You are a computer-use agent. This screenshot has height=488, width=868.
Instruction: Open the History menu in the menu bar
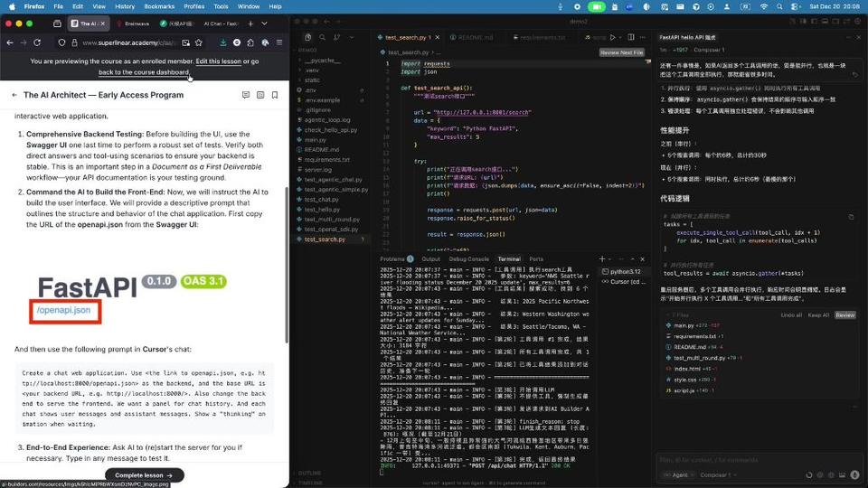[x=125, y=6]
